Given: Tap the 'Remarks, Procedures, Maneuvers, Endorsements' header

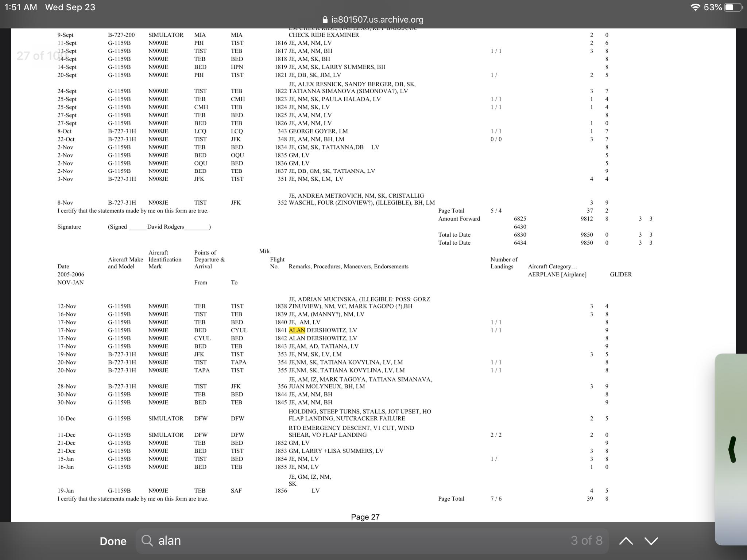Looking at the screenshot, I should pyautogui.click(x=348, y=267).
